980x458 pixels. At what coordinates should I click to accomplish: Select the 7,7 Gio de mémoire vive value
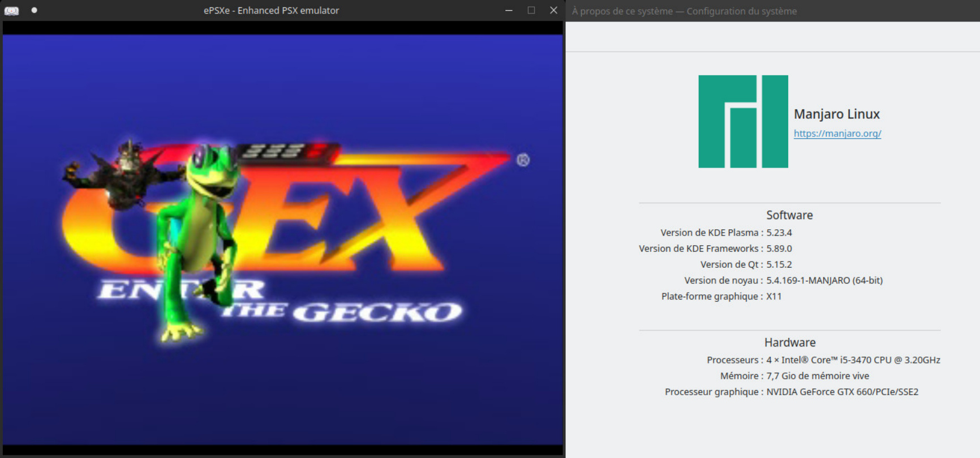click(x=818, y=376)
